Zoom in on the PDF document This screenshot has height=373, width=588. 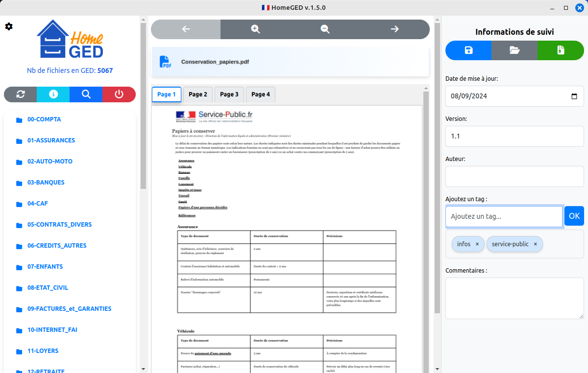click(x=255, y=29)
